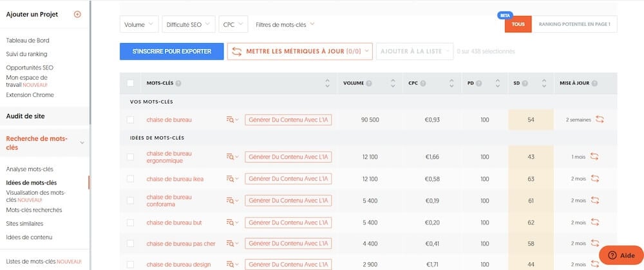Check the box for chaise de bureau ergonomique

coord(130,157)
